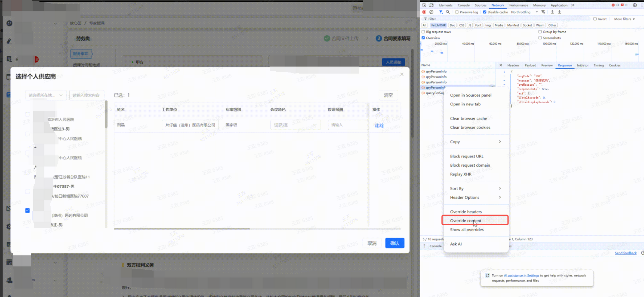Enable the Preserve log checkbox

pos(457,12)
